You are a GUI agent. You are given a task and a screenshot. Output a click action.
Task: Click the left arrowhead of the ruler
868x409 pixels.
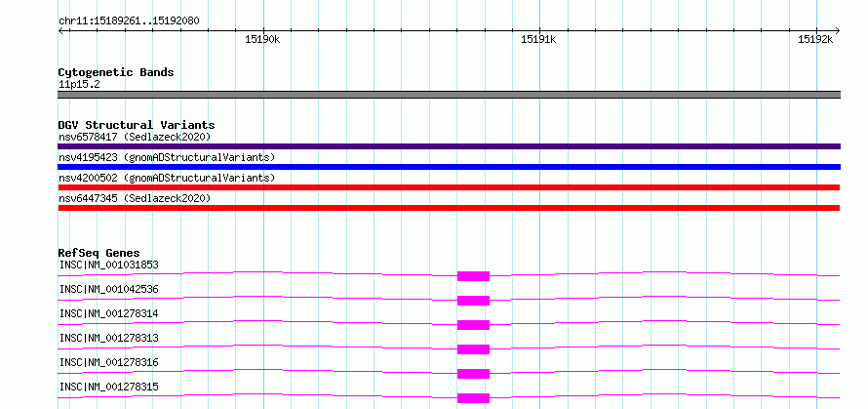coord(60,30)
